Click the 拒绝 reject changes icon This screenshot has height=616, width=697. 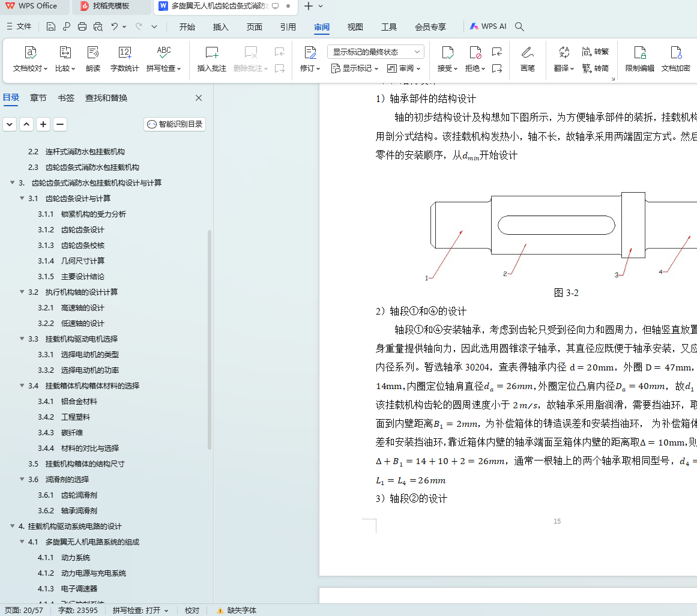[475, 52]
